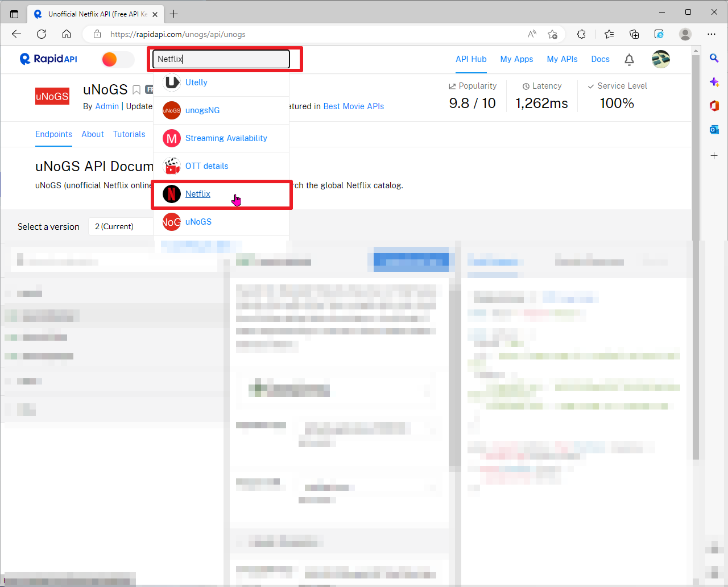The image size is (728, 587).
Task: Click the Netflix search input field
Action: [x=221, y=59]
